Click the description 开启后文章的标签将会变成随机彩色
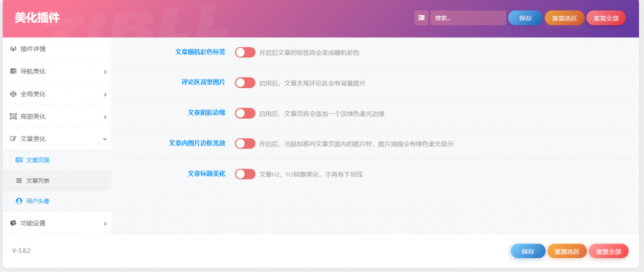 coord(309,53)
